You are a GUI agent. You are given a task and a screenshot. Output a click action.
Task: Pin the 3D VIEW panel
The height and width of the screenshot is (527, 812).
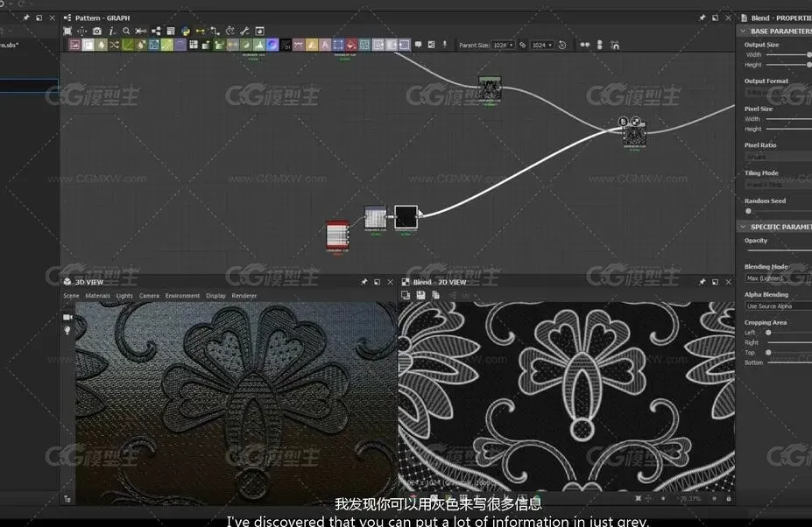tap(364, 282)
